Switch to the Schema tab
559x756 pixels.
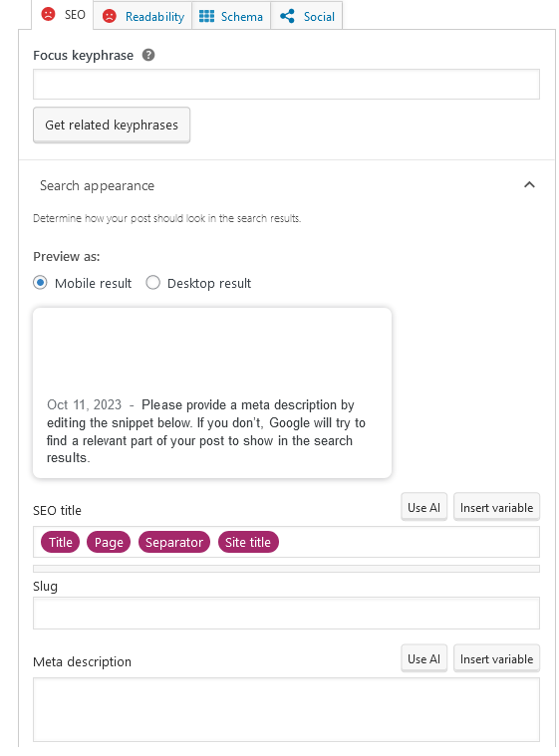pyautogui.click(x=231, y=16)
